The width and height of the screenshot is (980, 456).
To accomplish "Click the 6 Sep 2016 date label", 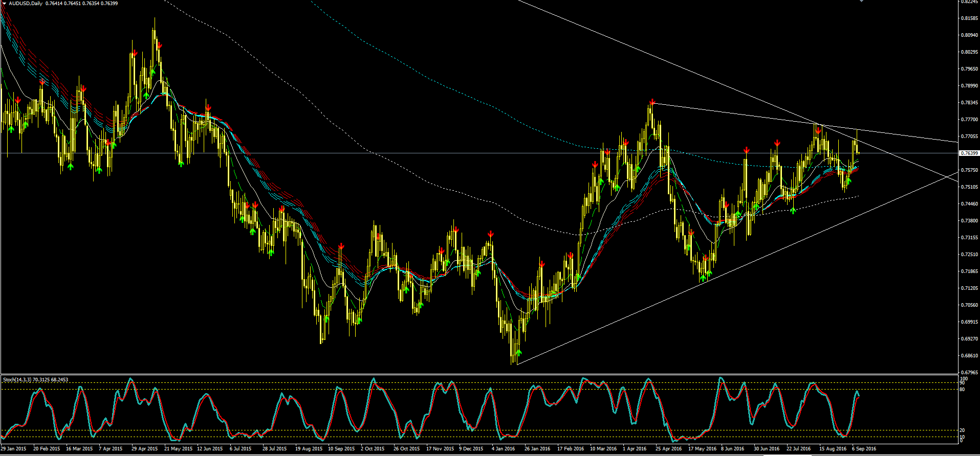I will click(864, 449).
